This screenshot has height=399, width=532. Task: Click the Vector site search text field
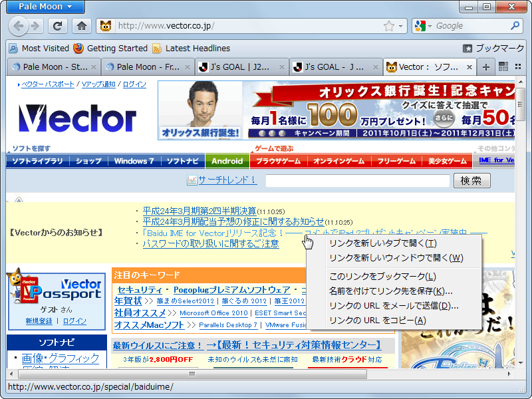coord(358,180)
